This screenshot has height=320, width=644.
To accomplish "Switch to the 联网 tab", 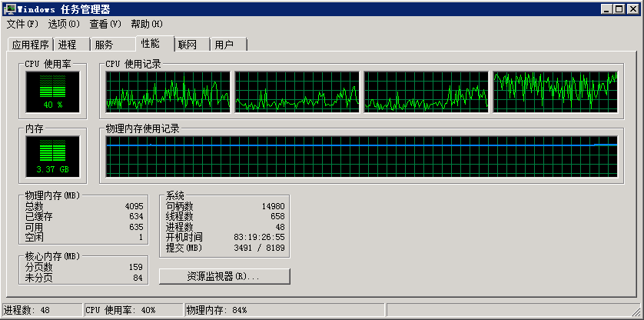I will tap(192, 45).
